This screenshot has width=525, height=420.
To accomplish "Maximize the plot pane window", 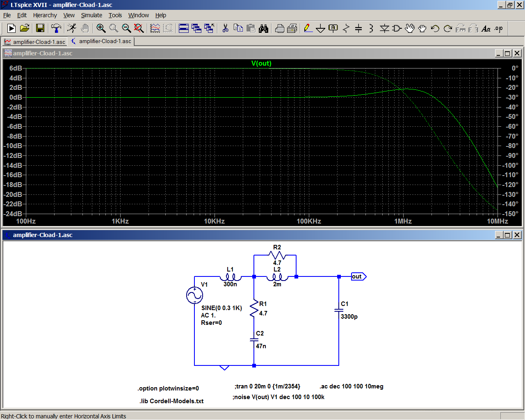I will (x=507, y=53).
